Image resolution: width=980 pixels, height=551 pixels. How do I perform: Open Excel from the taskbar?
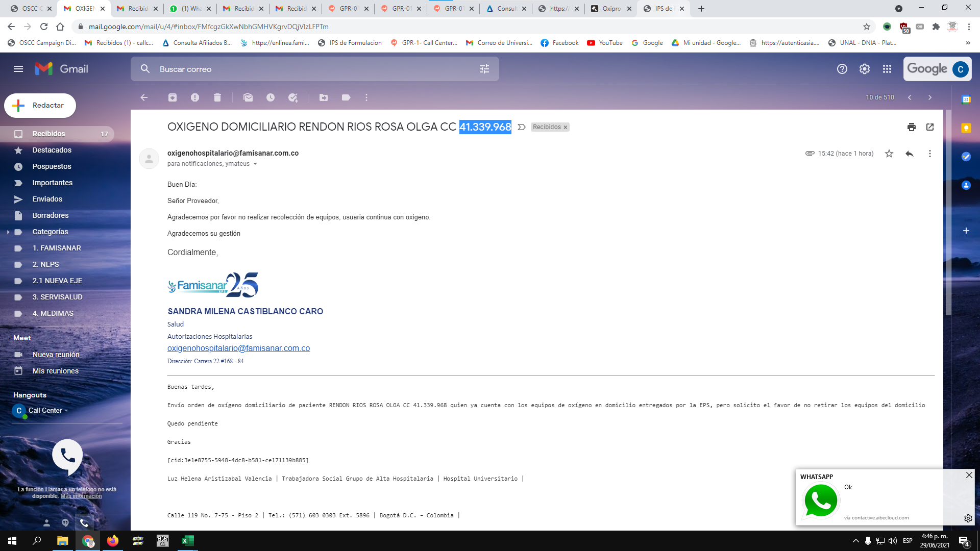(187, 541)
